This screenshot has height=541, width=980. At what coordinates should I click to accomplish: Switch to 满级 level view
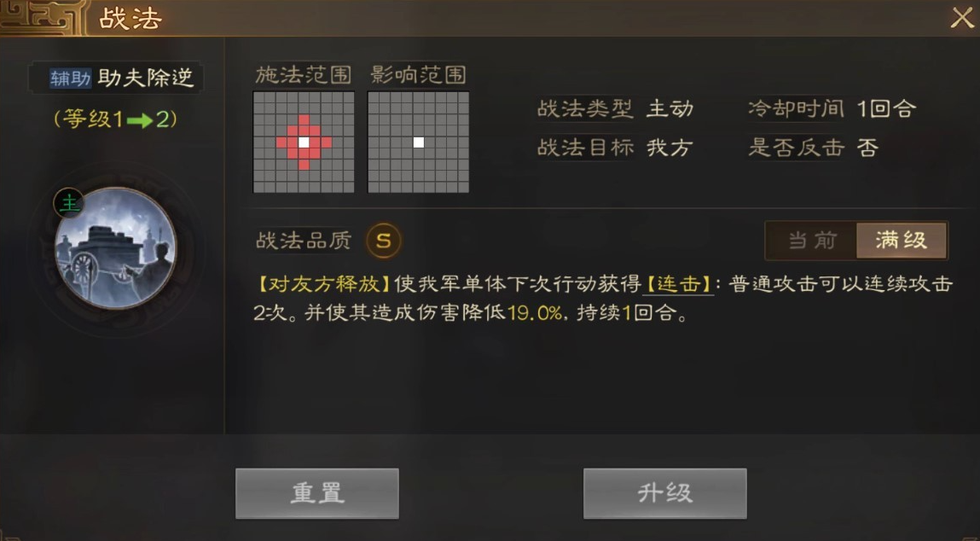click(901, 240)
